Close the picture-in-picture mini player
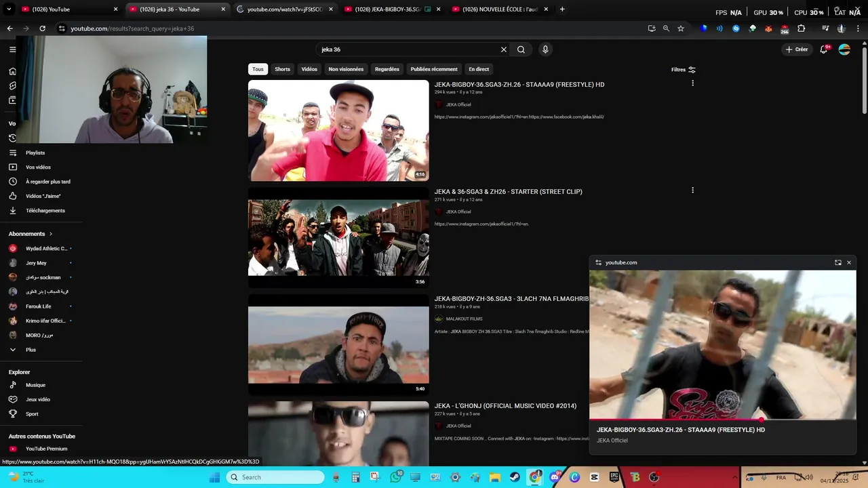This screenshot has height=488, width=868. click(849, 262)
